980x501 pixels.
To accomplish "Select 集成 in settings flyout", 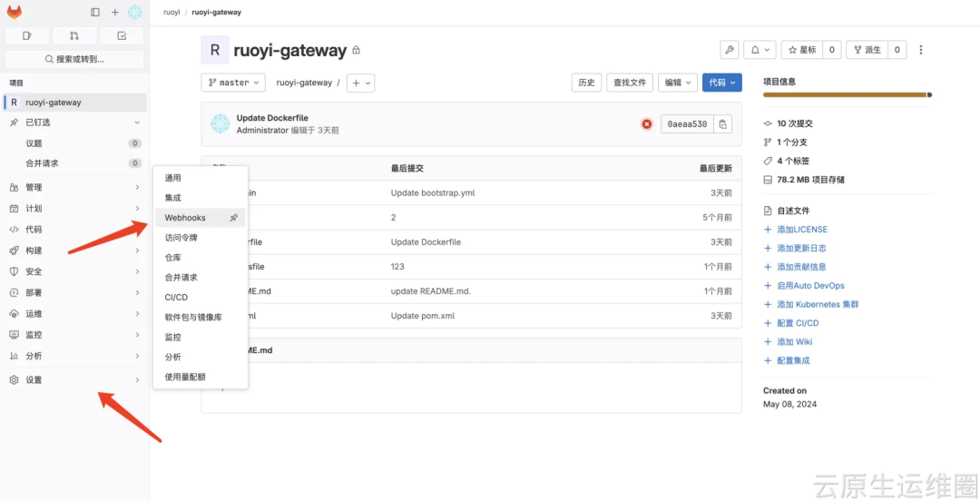I will point(200,198).
